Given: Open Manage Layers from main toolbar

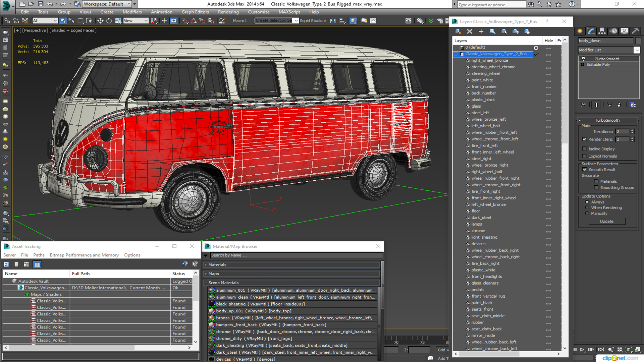Looking at the screenshot, I should point(353,21).
